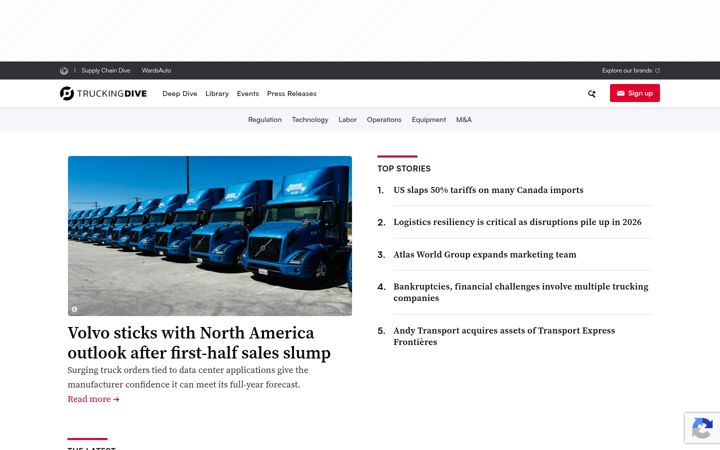Screen dimensions: 720x450
Task: Open the Library menu item
Action: click(x=217, y=94)
